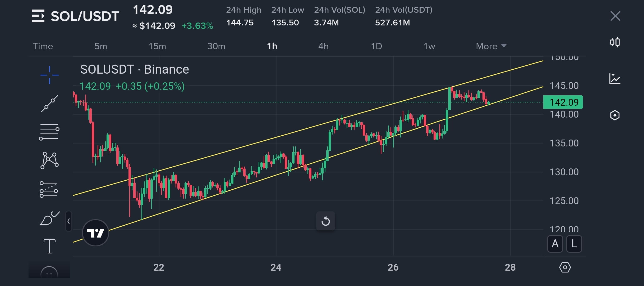The width and height of the screenshot is (644, 286).
Task: Open chart settings hexagon icon
Action: (565, 267)
